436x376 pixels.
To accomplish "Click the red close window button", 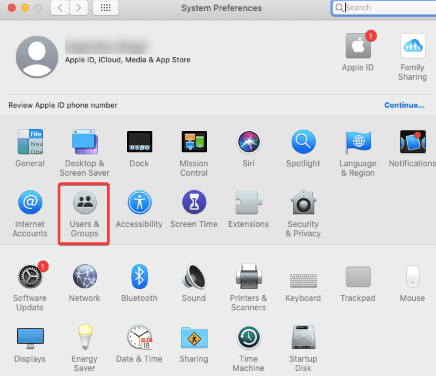I will click(12, 8).
